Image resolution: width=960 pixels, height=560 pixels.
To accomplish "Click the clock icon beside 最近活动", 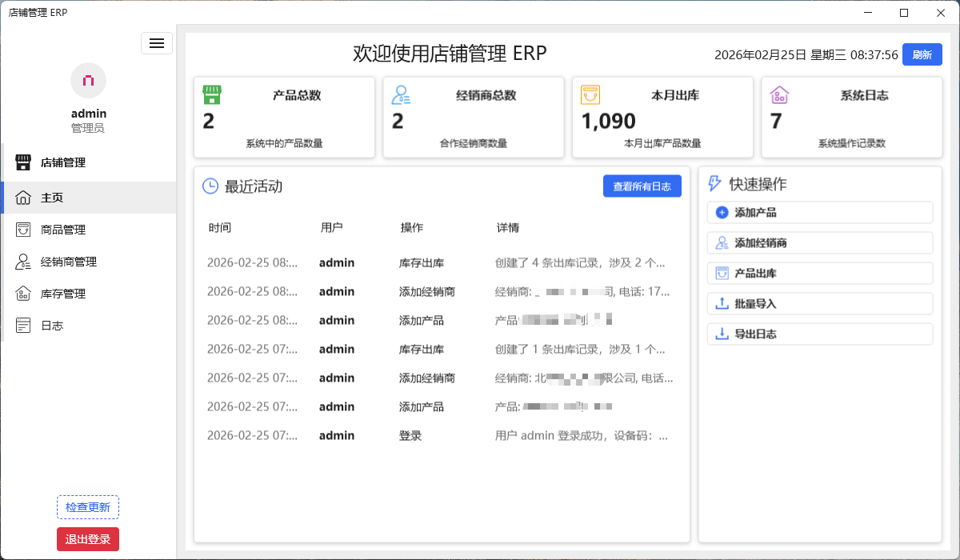I will [209, 186].
